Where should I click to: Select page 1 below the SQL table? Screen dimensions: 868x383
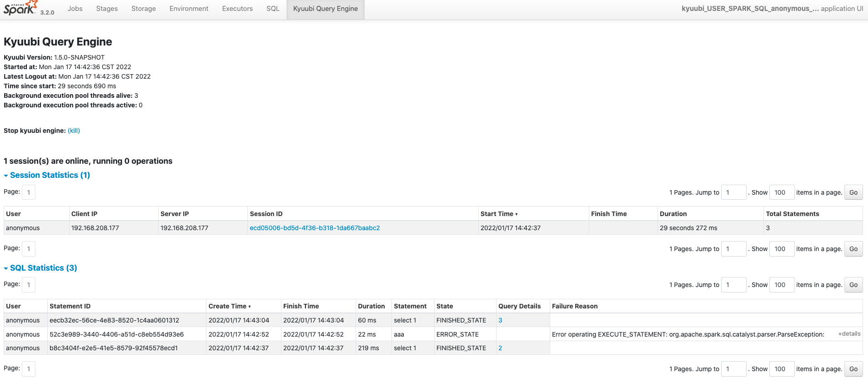pyautogui.click(x=29, y=369)
